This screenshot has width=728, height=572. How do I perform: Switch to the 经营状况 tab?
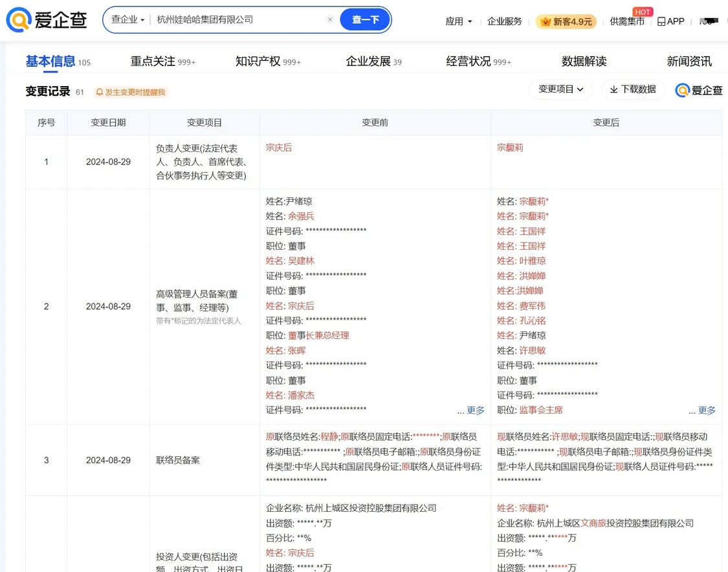click(x=478, y=61)
